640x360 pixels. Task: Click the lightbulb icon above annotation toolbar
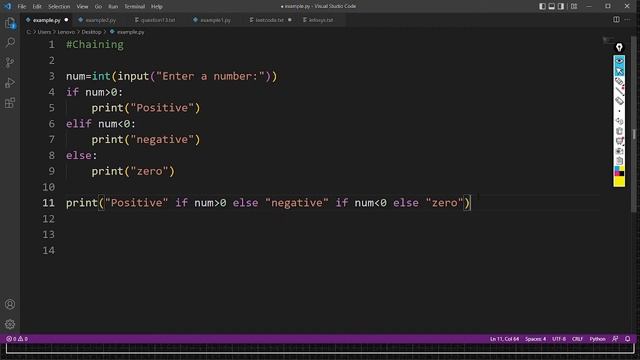[619, 47]
